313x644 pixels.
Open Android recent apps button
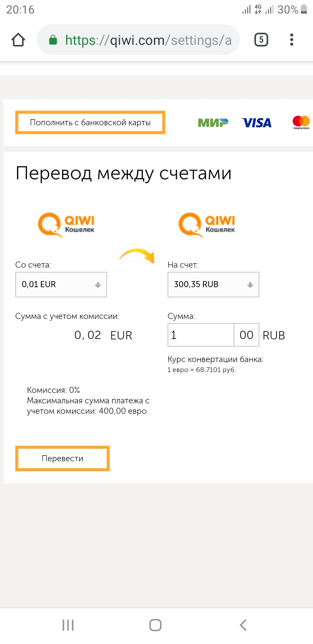(68, 625)
